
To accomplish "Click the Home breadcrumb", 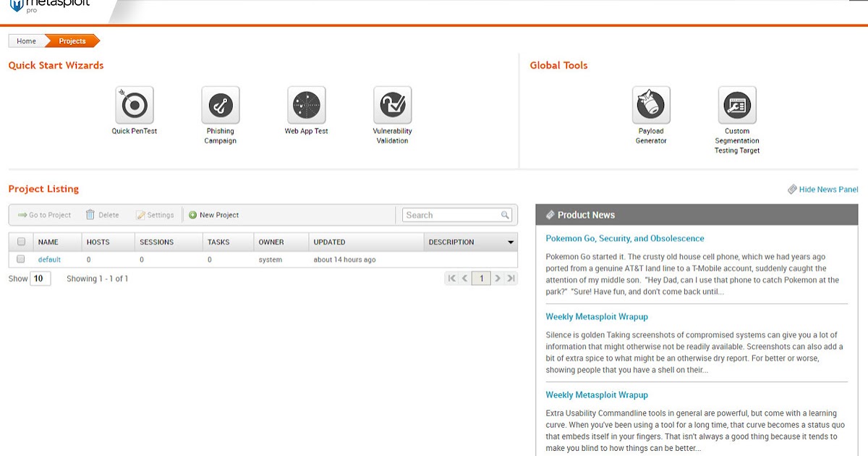I will 27,41.
